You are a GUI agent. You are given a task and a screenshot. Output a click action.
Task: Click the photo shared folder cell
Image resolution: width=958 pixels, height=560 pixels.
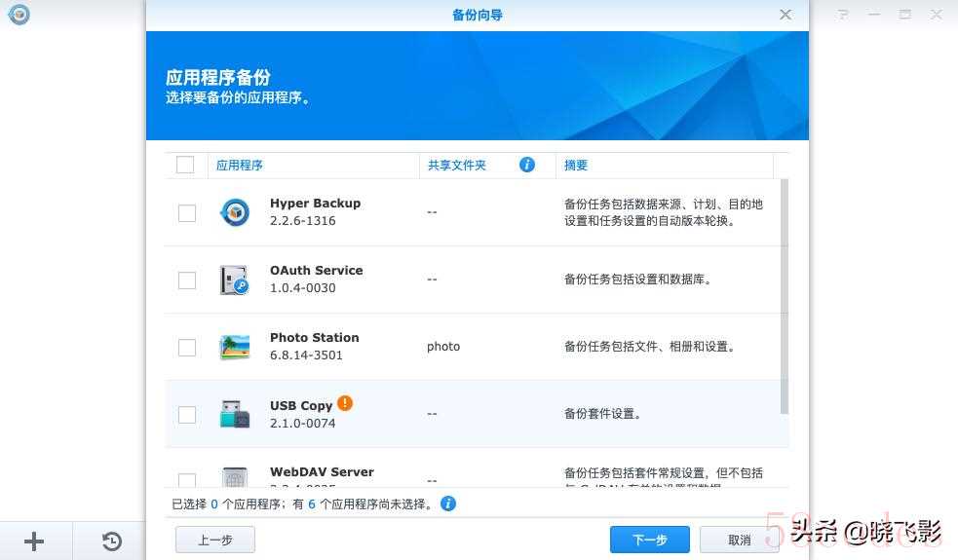(x=443, y=347)
